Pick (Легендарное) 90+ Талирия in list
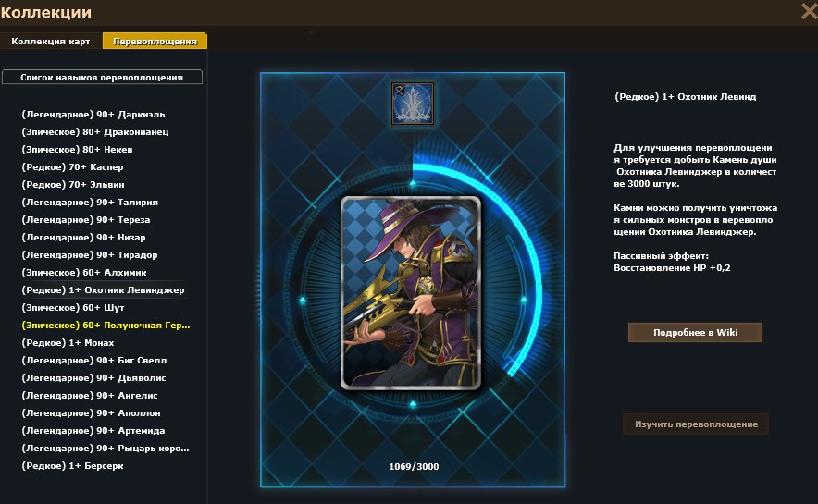The height and width of the screenshot is (504, 818). click(x=90, y=203)
